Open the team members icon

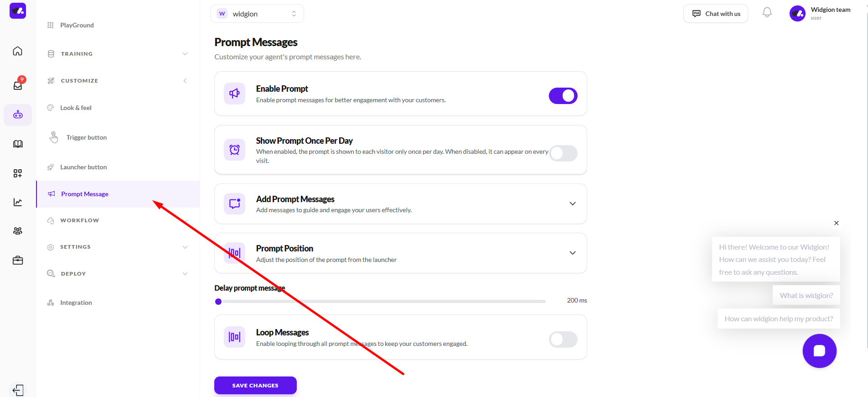(x=18, y=231)
